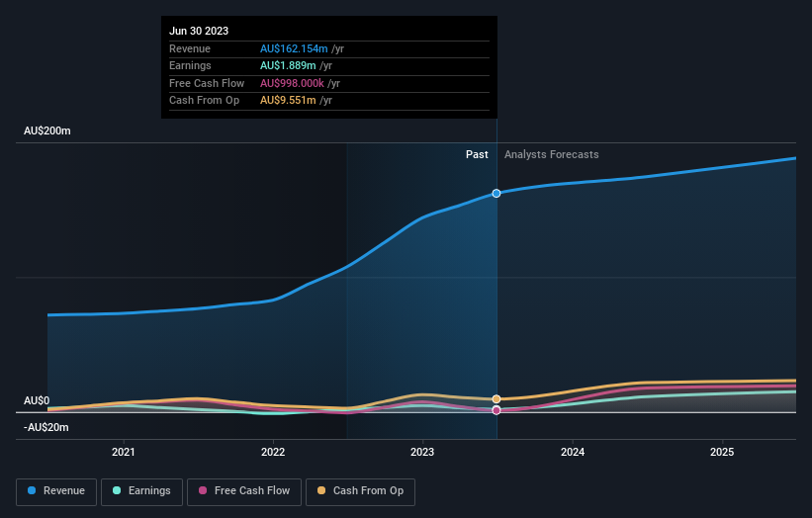Select the blue Revenue data point marker
812x518 pixels.
[496, 193]
